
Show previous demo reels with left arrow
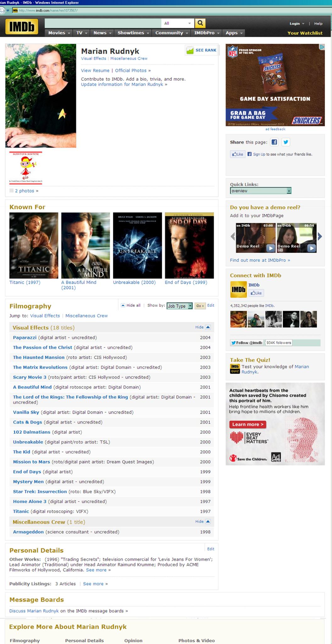click(x=233, y=236)
